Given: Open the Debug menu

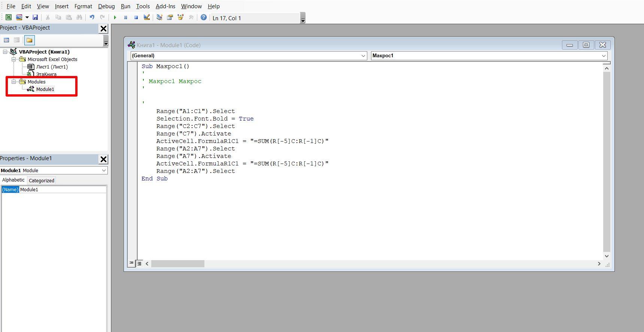Looking at the screenshot, I should [106, 6].
